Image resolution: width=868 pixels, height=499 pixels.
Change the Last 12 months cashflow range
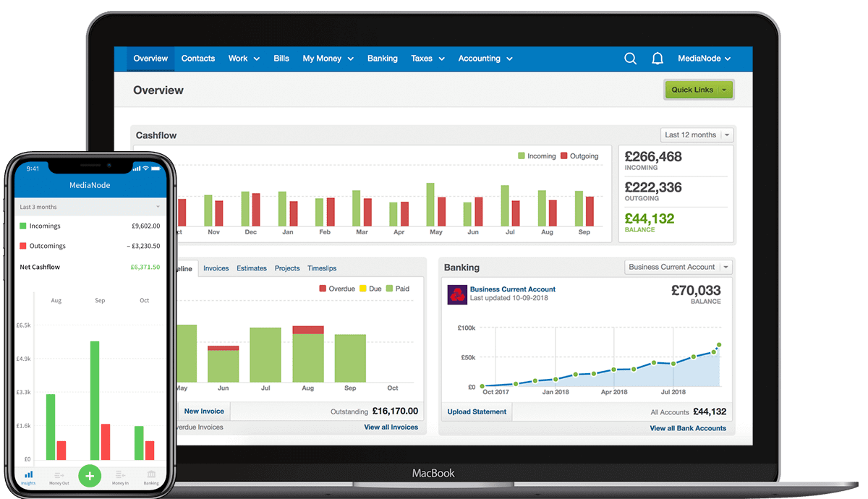tap(697, 135)
